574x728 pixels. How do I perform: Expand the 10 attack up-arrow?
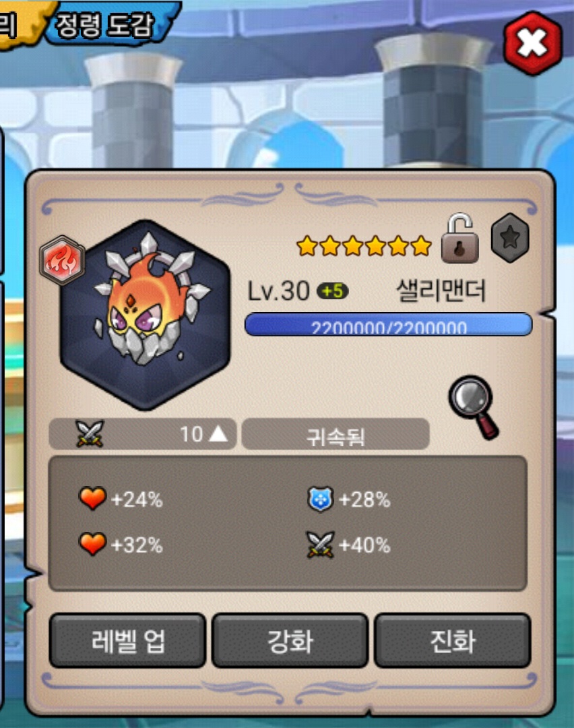(218, 433)
